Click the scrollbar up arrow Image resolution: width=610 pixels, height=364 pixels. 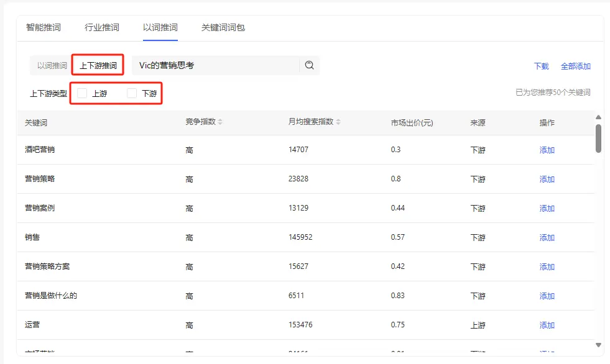[x=598, y=116]
